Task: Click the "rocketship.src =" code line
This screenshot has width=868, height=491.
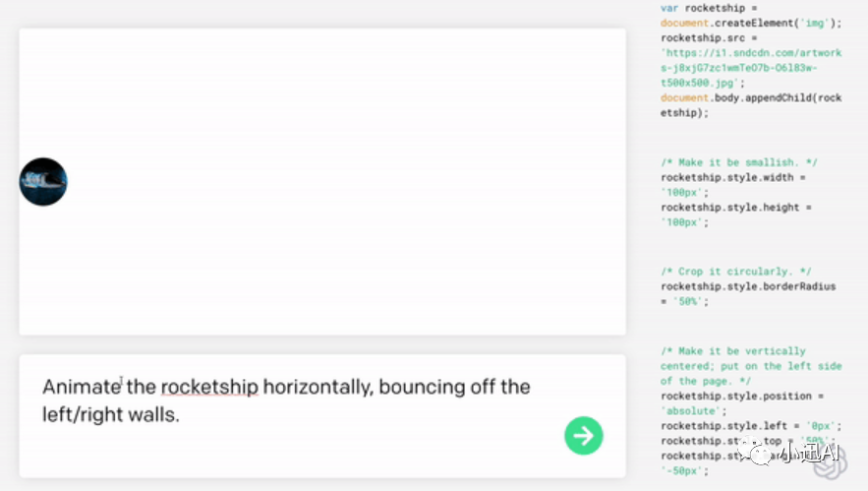Action: click(708, 37)
